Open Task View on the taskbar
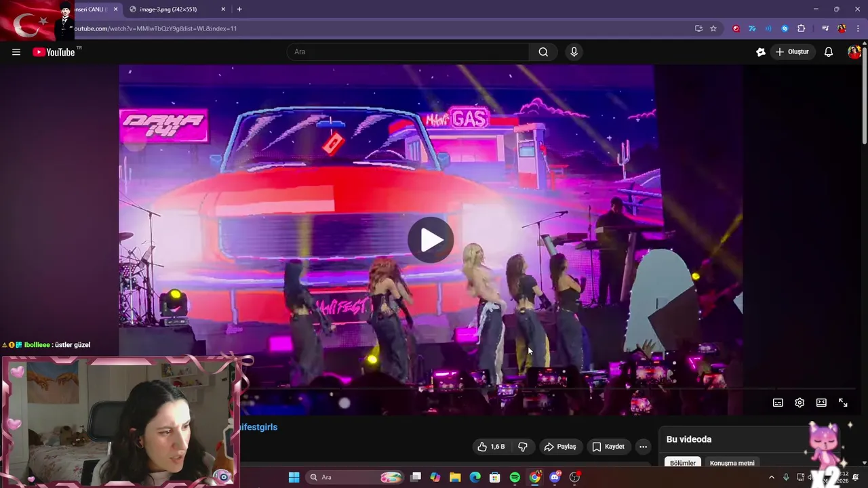The height and width of the screenshot is (488, 868). click(x=416, y=477)
